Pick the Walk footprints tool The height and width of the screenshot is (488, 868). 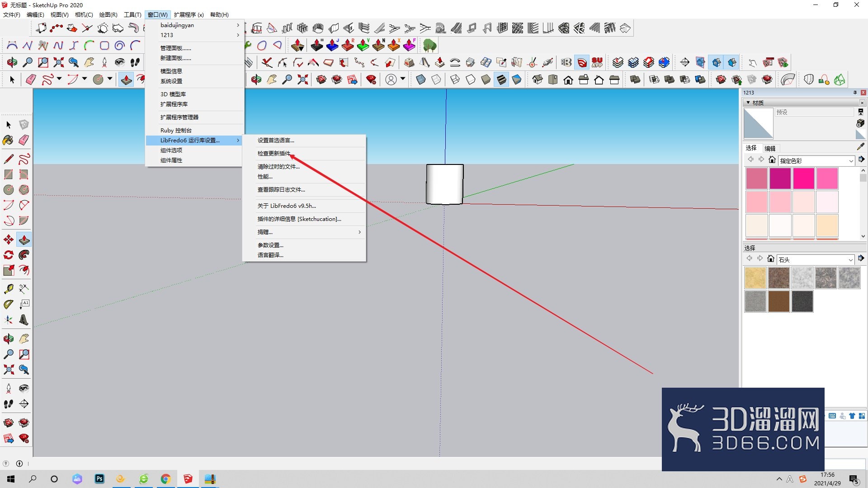click(x=135, y=62)
